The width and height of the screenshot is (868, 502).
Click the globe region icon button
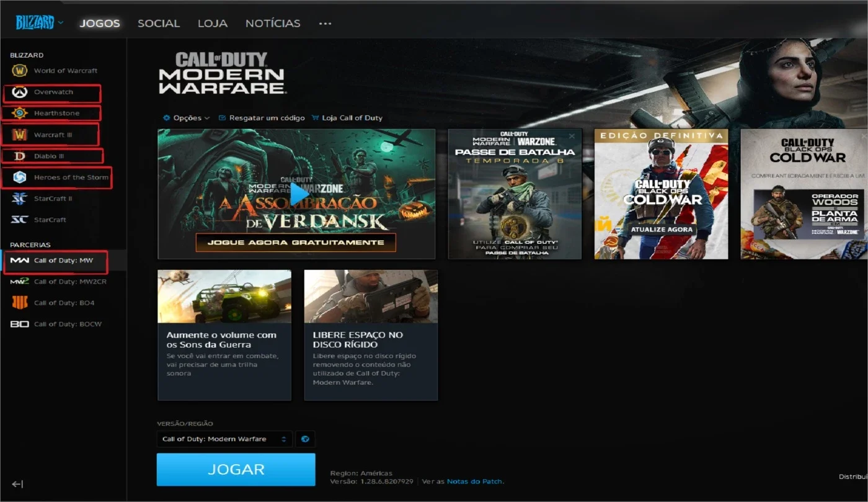pyautogui.click(x=305, y=439)
